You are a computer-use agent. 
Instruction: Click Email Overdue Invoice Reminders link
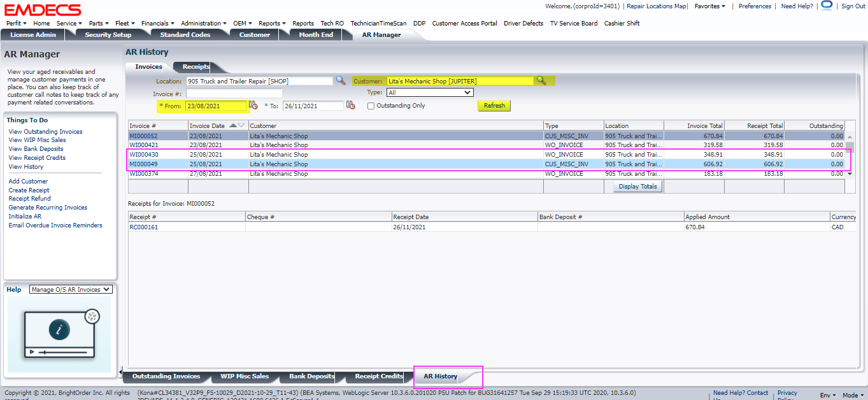point(55,225)
